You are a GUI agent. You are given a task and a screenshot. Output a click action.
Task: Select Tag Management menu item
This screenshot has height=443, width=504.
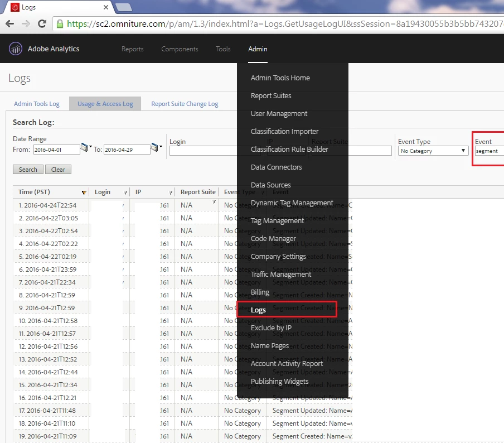point(277,221)
